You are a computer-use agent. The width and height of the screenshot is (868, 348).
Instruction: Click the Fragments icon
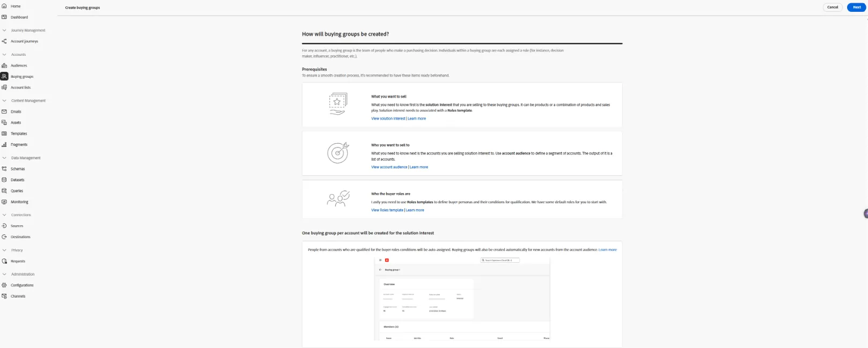(x=4, y=145)
